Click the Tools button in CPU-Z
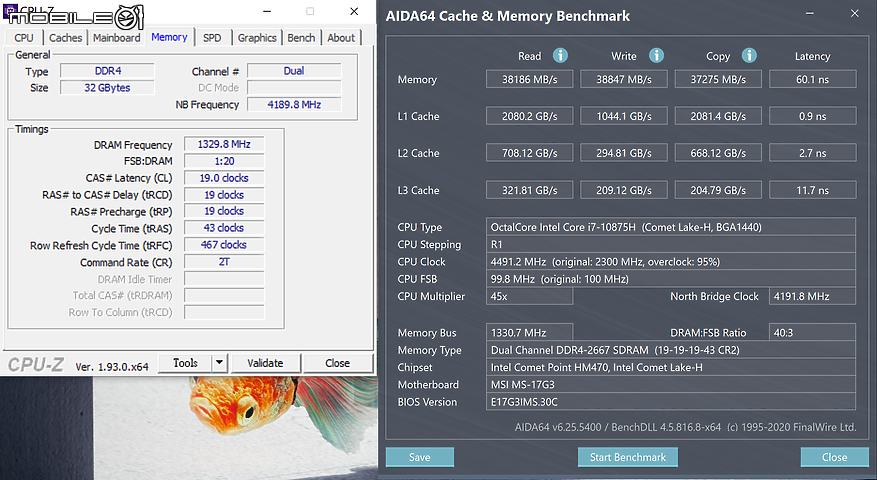Image resolution: width=877 pixels, height=480 pixels. click(x=185, y=363)
